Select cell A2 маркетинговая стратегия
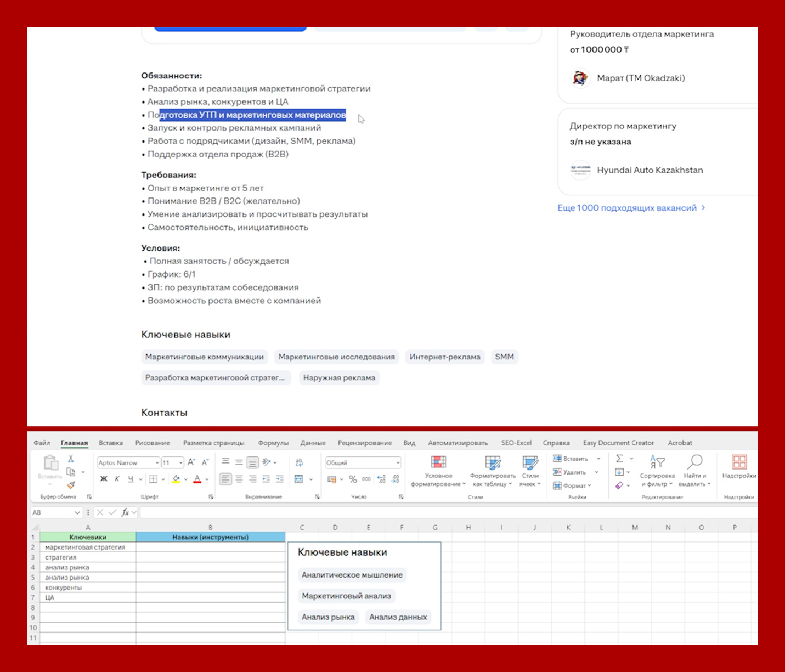The image size is (785, 672). click(x=88, y=547)
